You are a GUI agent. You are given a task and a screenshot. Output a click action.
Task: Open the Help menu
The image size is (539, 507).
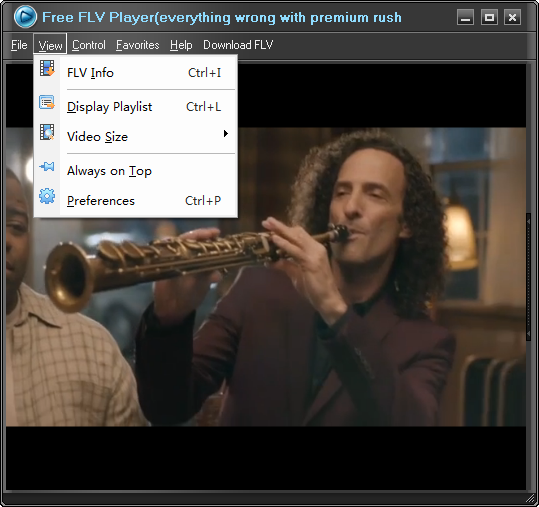(x=181, y=45)
